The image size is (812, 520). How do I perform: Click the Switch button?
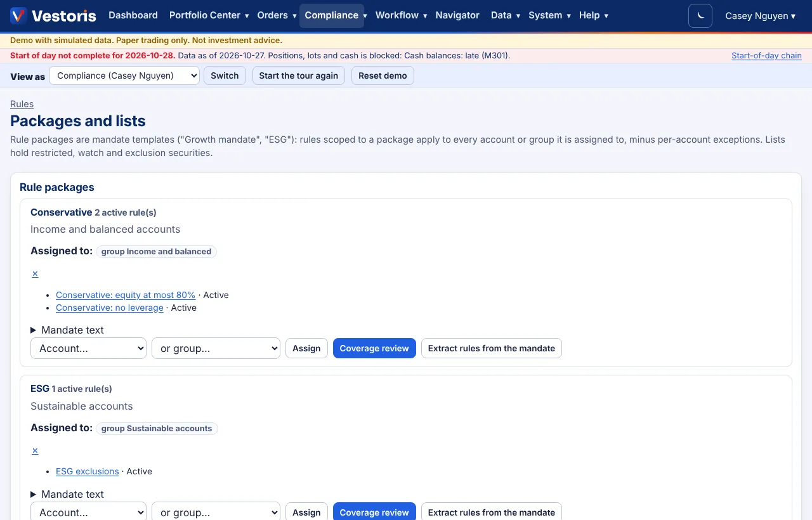225,75
